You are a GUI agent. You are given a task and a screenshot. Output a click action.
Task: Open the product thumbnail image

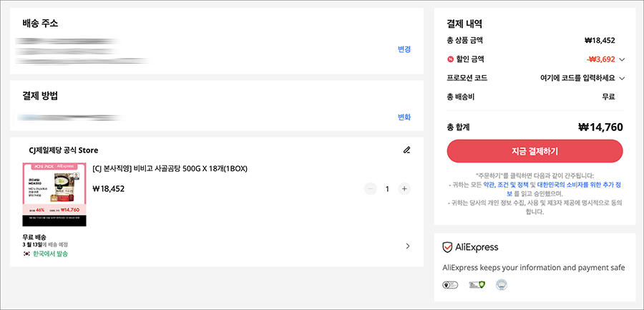[54, 194]
